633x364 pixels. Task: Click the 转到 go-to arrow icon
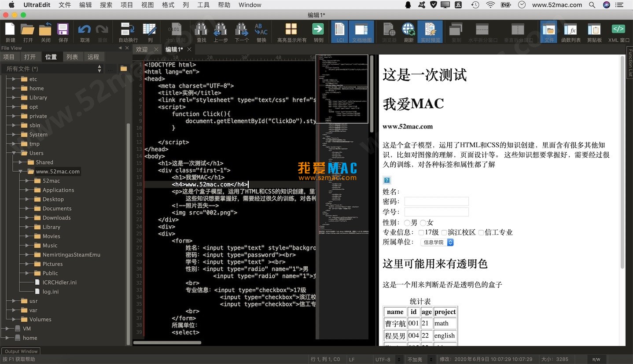pos(318,29)
